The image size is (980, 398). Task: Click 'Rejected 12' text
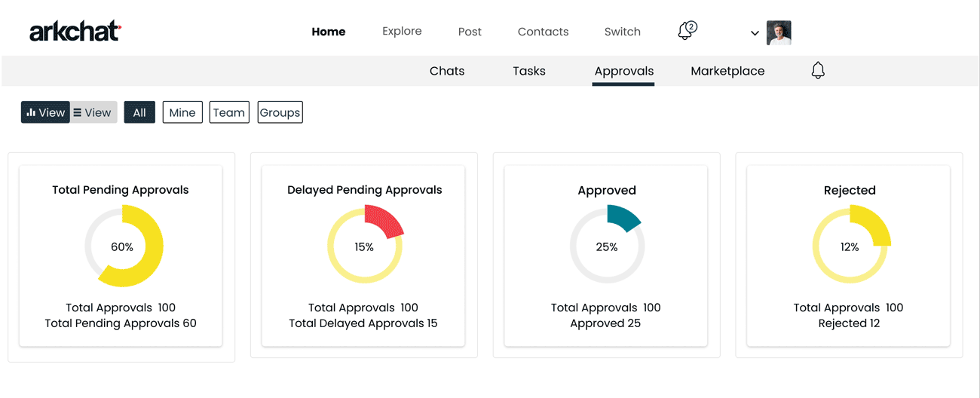(849, 323)
